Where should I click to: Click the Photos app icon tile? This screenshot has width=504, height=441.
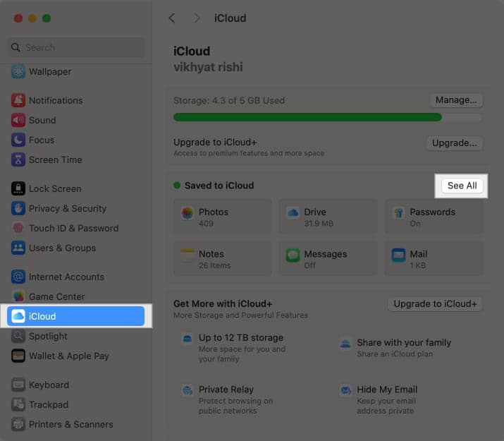coord(187,213)
